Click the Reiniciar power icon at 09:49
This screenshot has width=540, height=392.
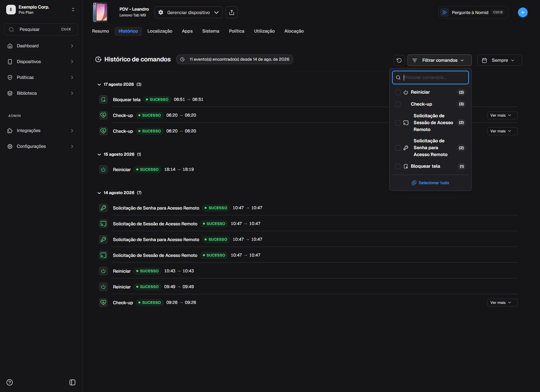[x=103, y=287]
